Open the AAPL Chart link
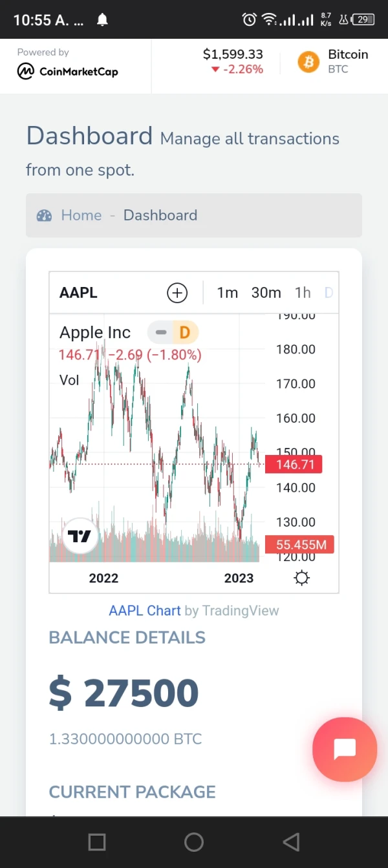 click(x=145, y=610)
